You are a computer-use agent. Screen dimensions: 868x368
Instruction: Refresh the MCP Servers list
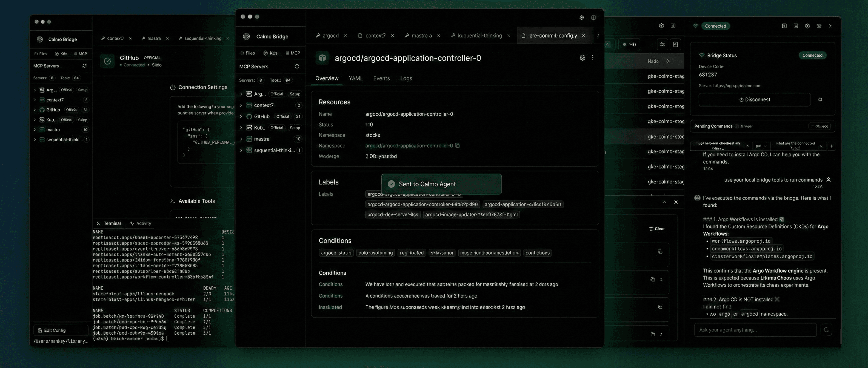tap(297, 66)
